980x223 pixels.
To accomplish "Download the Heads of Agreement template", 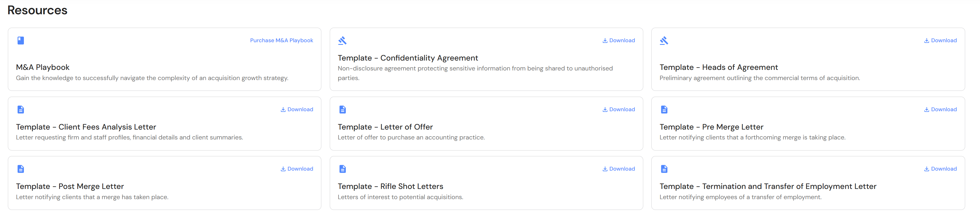I will (940, 40).
